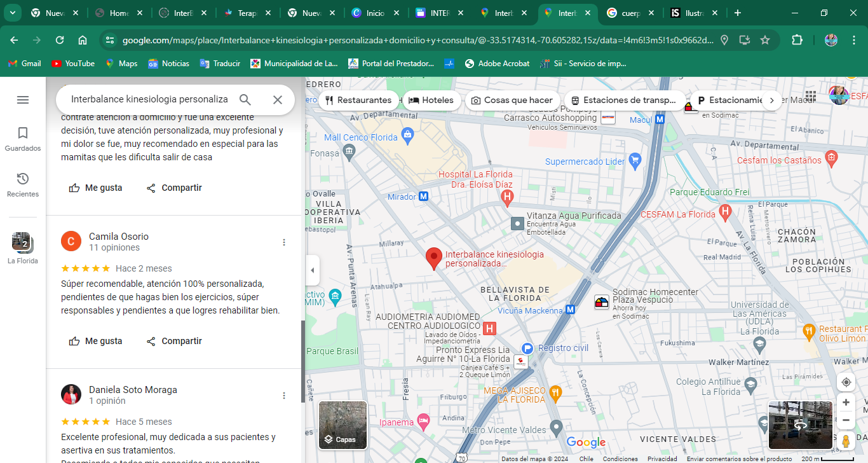Viewport: 868px width, 463px height.
Task: Click Me gusta under the first review
Action: click(x=95, y=188)
